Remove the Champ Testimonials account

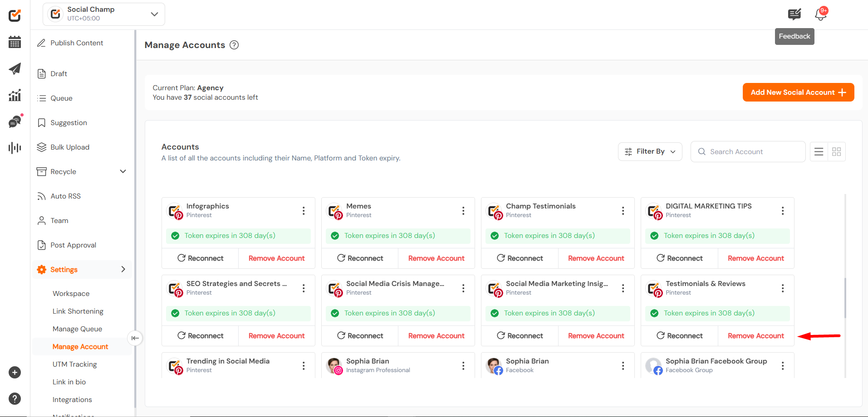point(596,258)
